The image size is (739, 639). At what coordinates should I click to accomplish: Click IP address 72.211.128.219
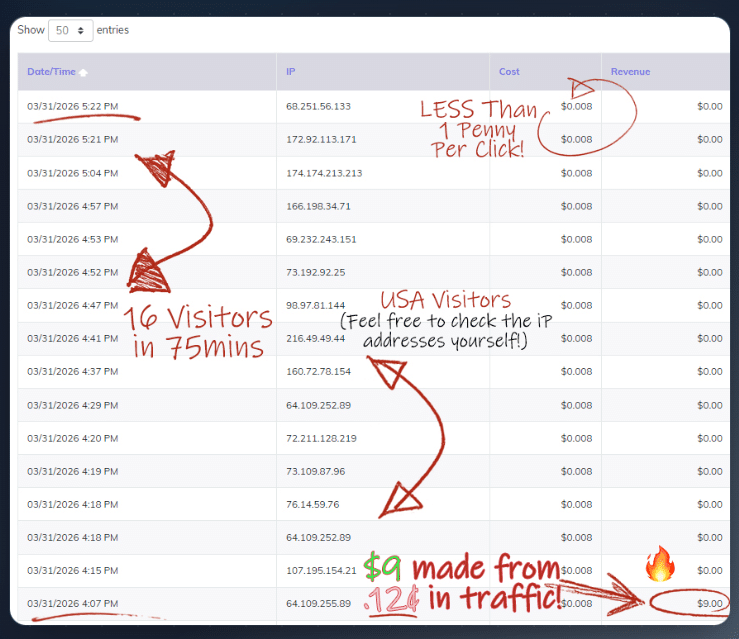tap(321, 438)
